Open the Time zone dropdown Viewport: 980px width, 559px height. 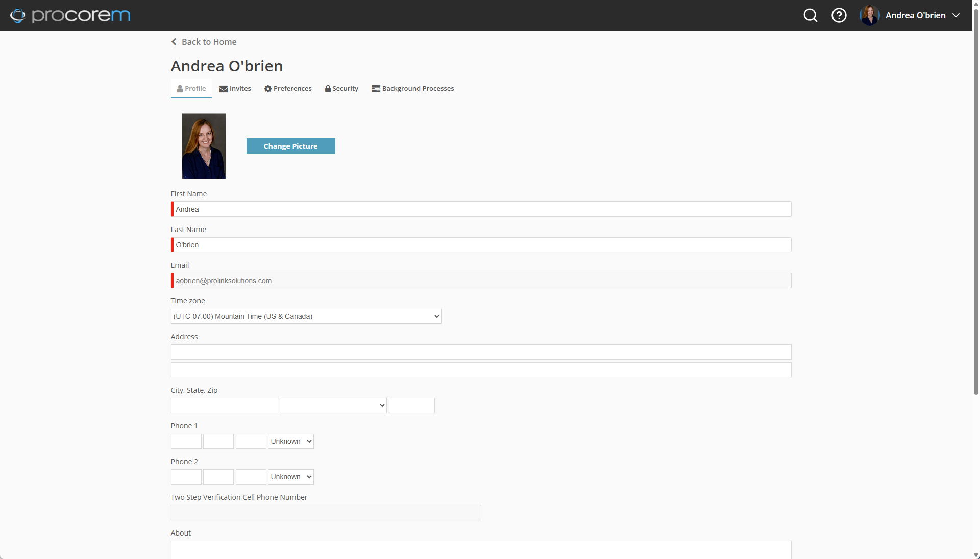tap(306, 316)
